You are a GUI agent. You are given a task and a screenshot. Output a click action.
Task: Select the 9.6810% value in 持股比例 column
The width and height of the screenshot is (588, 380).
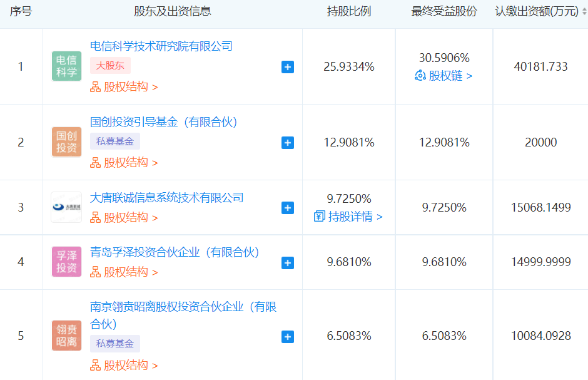[349, 262]
